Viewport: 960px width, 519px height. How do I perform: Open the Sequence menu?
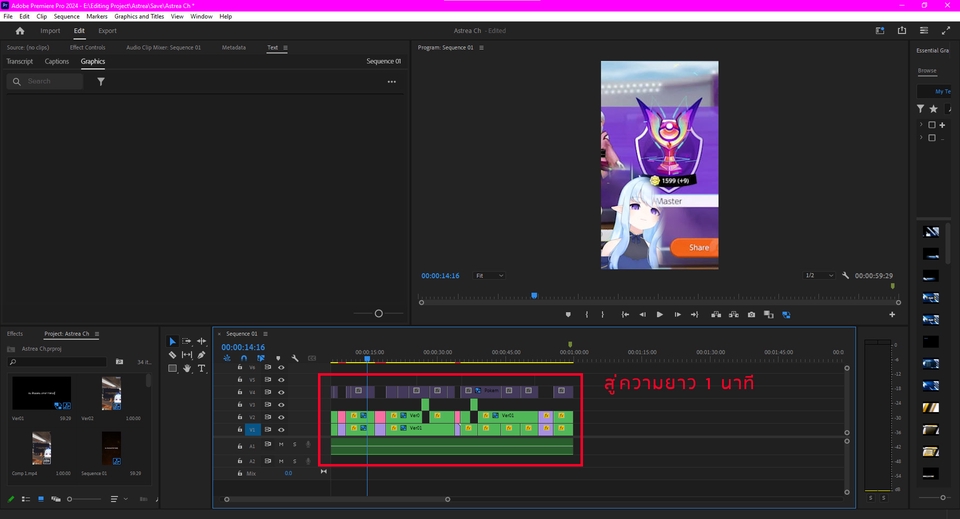pos(66,17)
